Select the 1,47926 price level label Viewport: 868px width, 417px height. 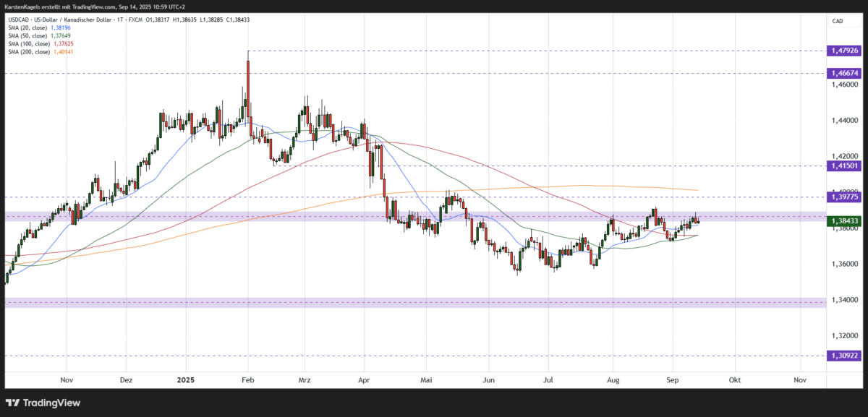(x=843, y=51)
